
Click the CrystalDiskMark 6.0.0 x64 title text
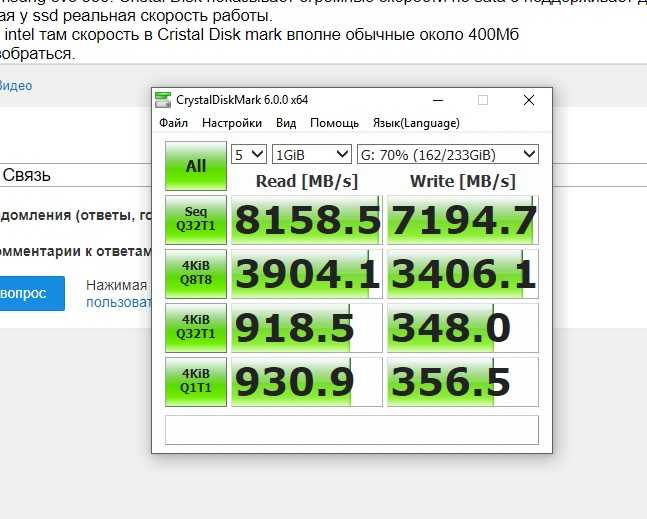tap(242, 100)
